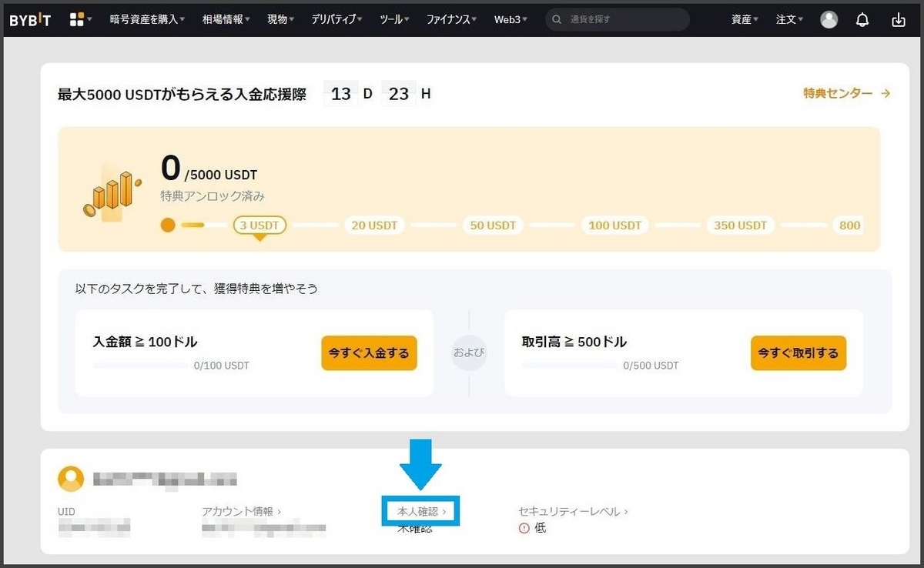The image size is (924, 568).
Task: Go to 特典センター link
Action: pos(847,93)
